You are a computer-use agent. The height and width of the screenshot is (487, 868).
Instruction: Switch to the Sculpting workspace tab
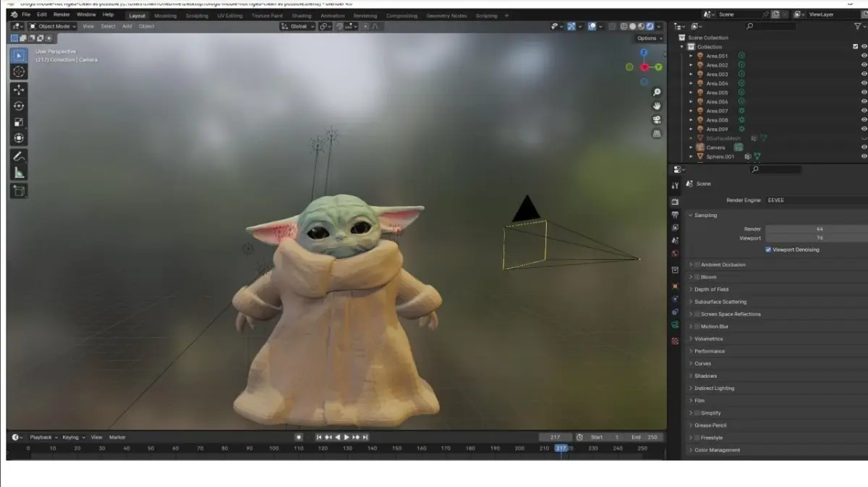pos(197,15)
